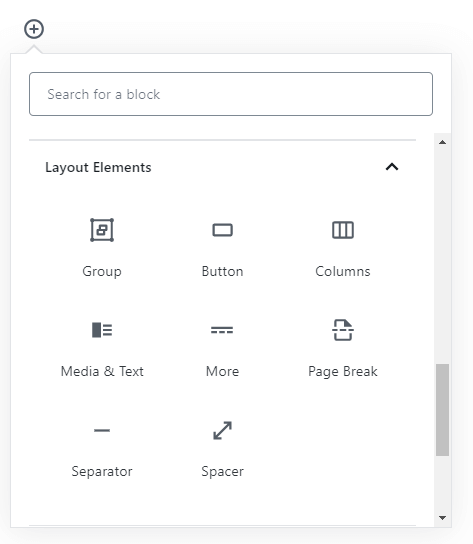
Task: Click the add block plus icon
Action: 34,29
